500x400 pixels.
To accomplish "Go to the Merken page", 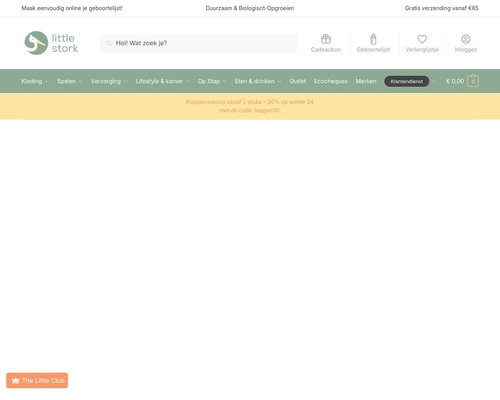I will tap(366, 81).
